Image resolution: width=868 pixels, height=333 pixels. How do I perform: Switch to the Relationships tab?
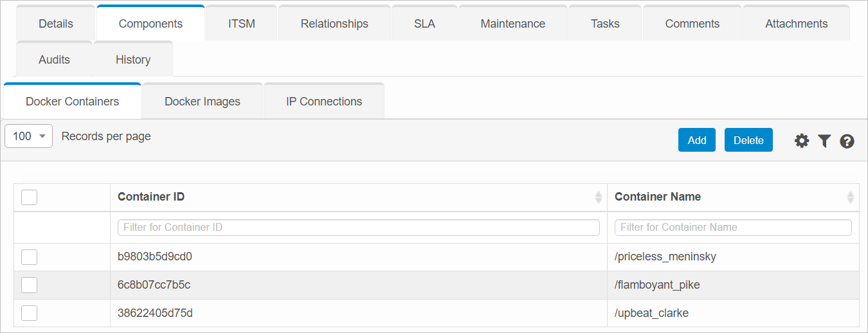pyautogui.click(x=334, y=24)
